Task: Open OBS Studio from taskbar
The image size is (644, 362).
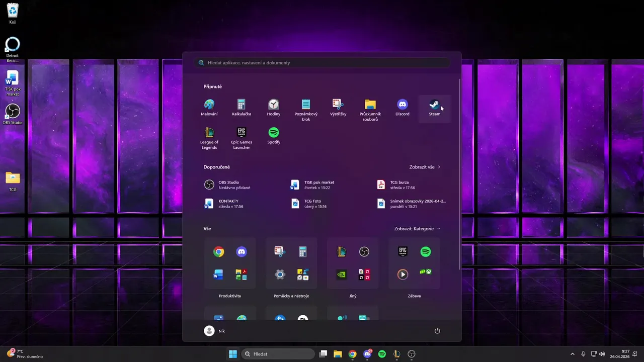Action: coord(412,354)
